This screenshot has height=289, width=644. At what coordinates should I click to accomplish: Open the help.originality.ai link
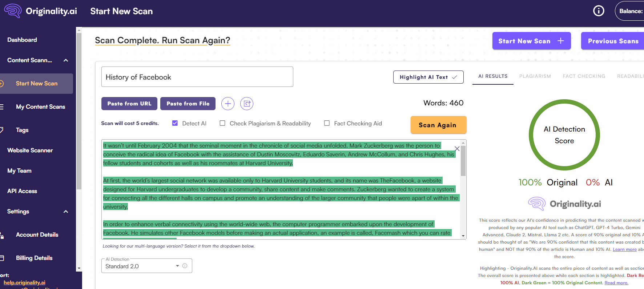tap(24, 282)
